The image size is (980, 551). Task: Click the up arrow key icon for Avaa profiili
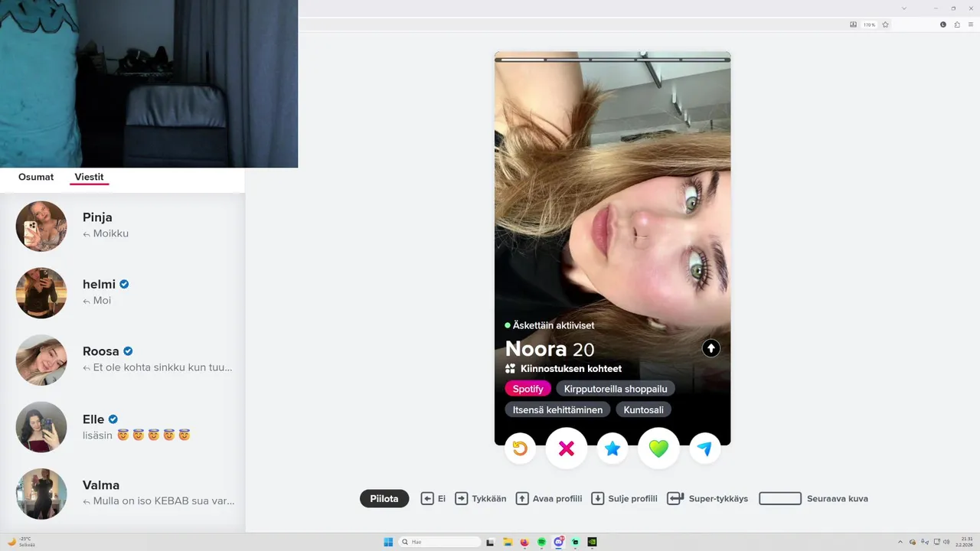(x=522, y=498)
